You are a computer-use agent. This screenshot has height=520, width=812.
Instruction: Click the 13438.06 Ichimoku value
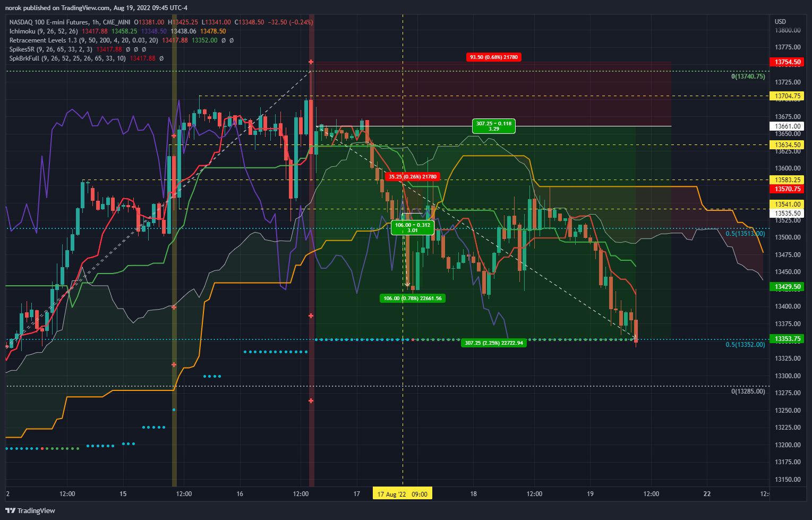(x=183, y=31)
